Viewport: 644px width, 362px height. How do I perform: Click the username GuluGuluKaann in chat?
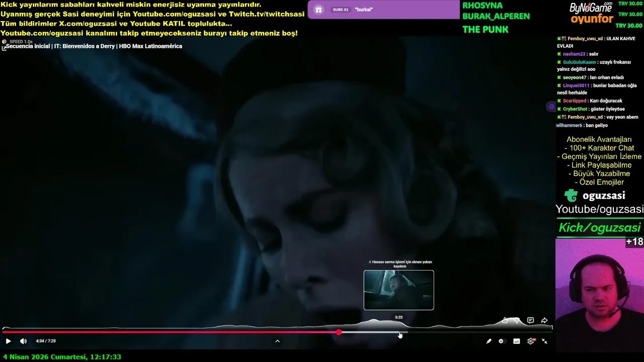[579, 62]
